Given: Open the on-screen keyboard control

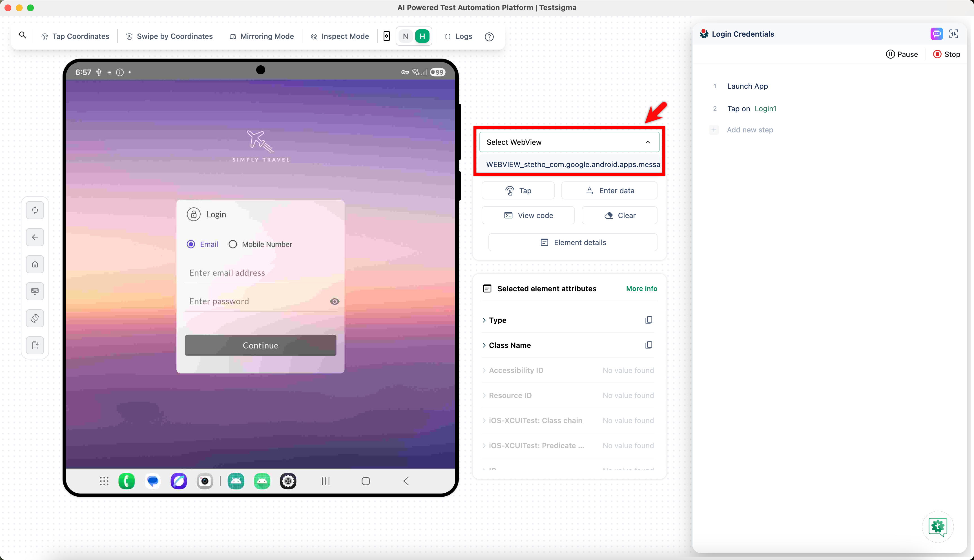Looking at the screenshot, I should (x=35, y=291).
